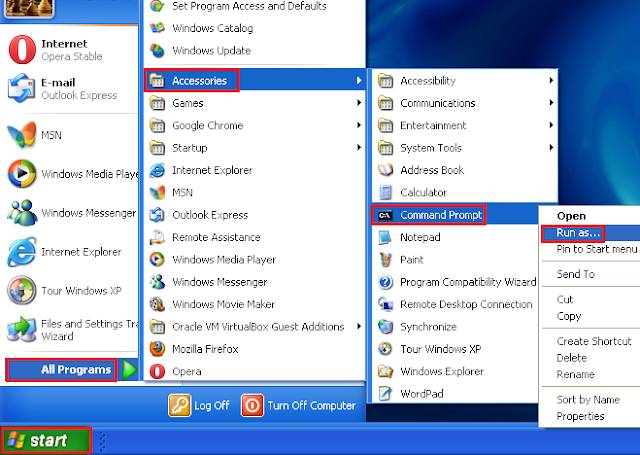Image resolution: width=640 pixels, height=455 pixels.
Task: Expand the Communications submenu arrow
Action: click(x=551, y=103)
